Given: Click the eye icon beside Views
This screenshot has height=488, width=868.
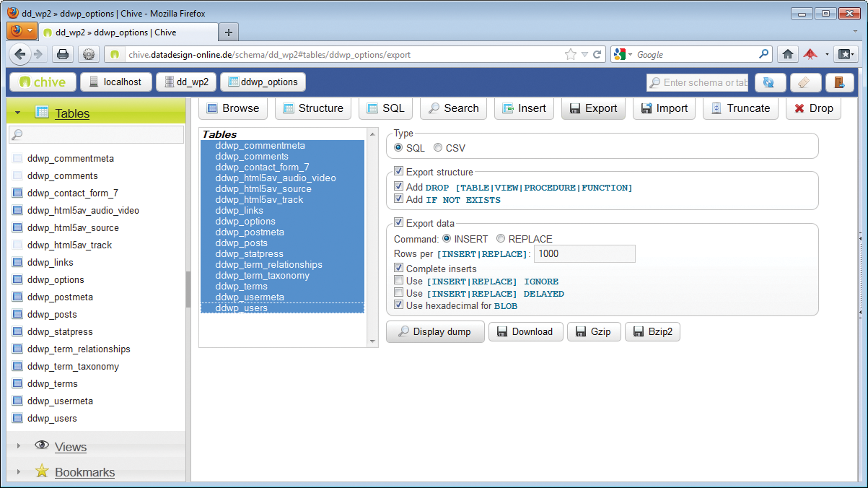Looking at the screenshot, I should click(x=42, y=445).
